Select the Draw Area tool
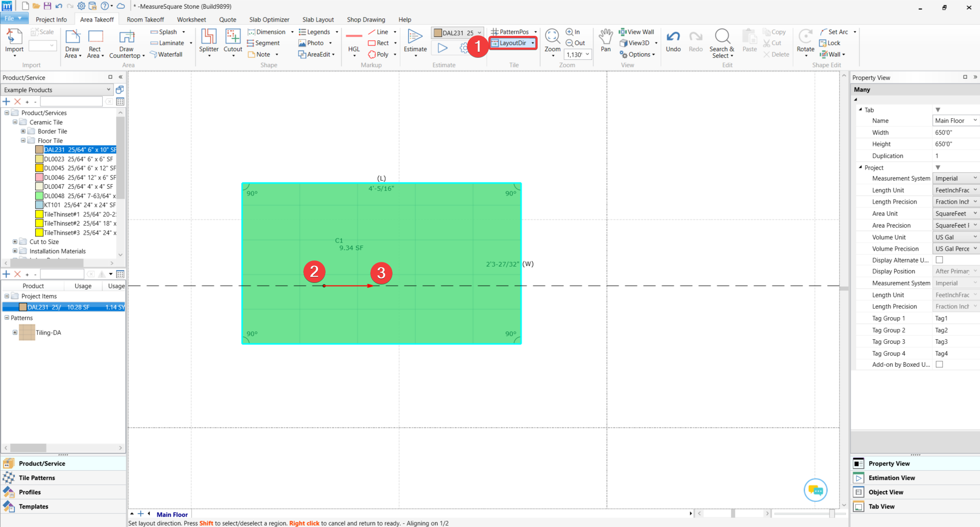Screen dimensions: 980x527 (x=73, y=43)
